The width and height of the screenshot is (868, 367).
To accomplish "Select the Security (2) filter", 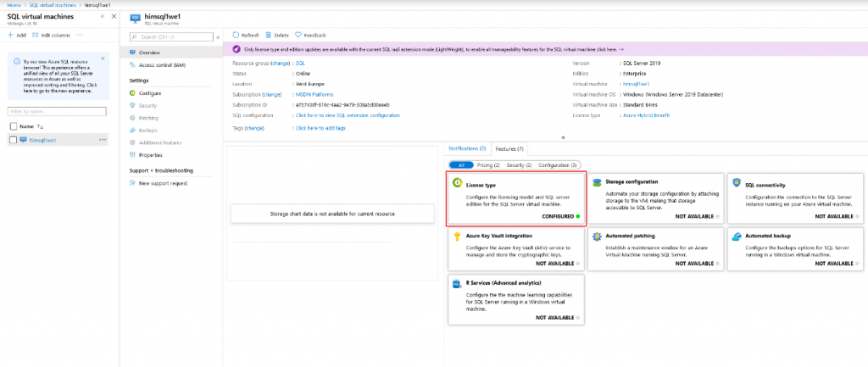I will (x=520, y=165).
